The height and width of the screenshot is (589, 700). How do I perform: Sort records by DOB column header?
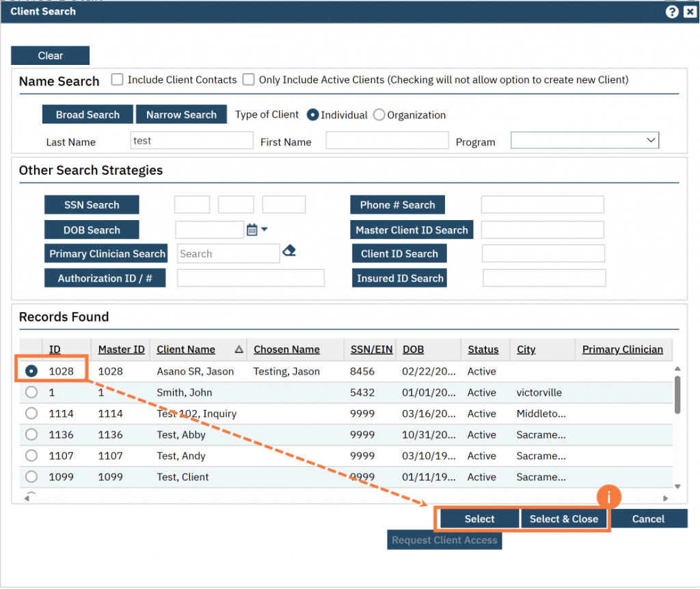[x=413, y=350]
